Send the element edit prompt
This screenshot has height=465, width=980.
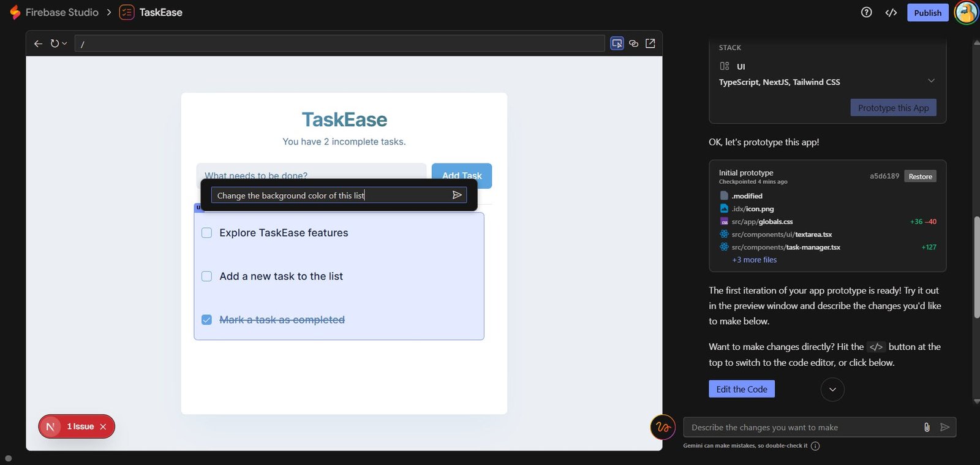tap(457, 195)
